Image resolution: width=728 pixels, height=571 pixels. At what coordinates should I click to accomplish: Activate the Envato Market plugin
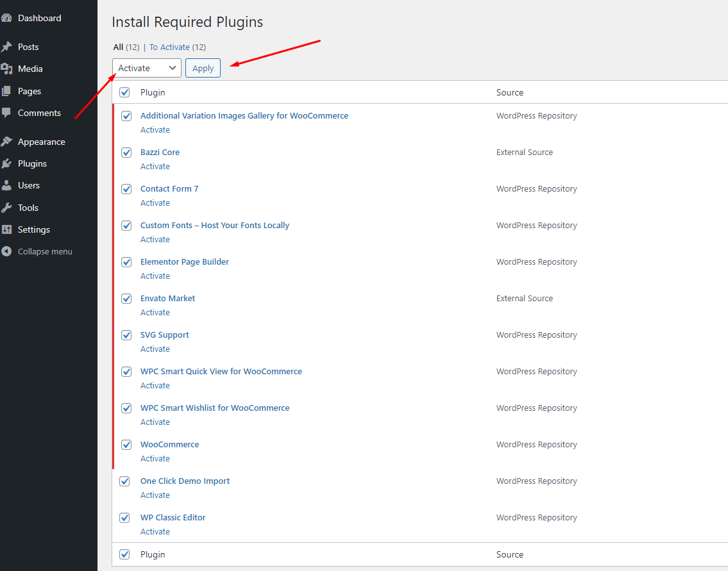tap(155, 312)
